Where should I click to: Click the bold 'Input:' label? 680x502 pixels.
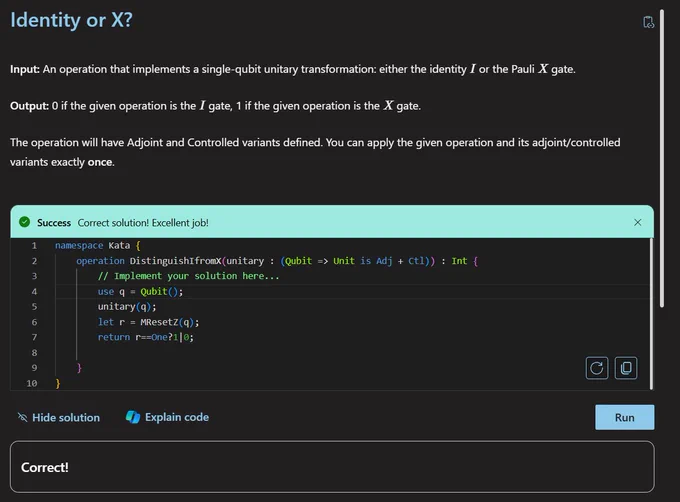tap(25, 69)
